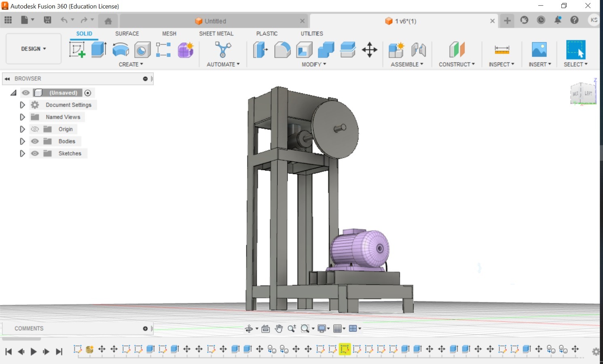Open the KS user profile menu

pos(594,20)
